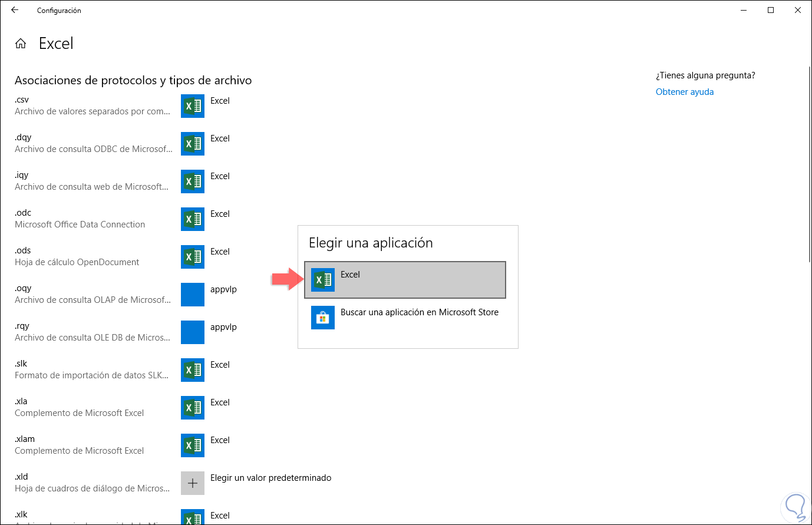Click the Excel label for .slk

point(220,365)
